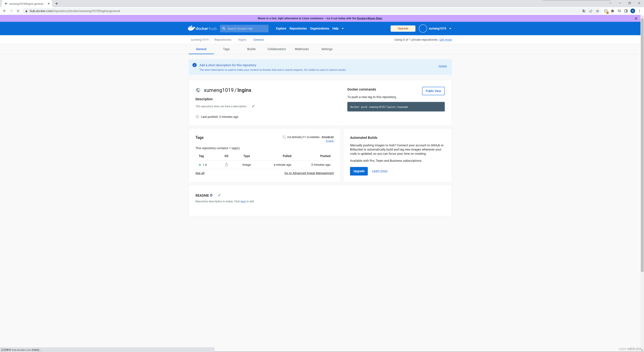The height and width of the screenshot is (352, 644).
Task: Click the Get more repositories link
Action: (x=445, y=40)
